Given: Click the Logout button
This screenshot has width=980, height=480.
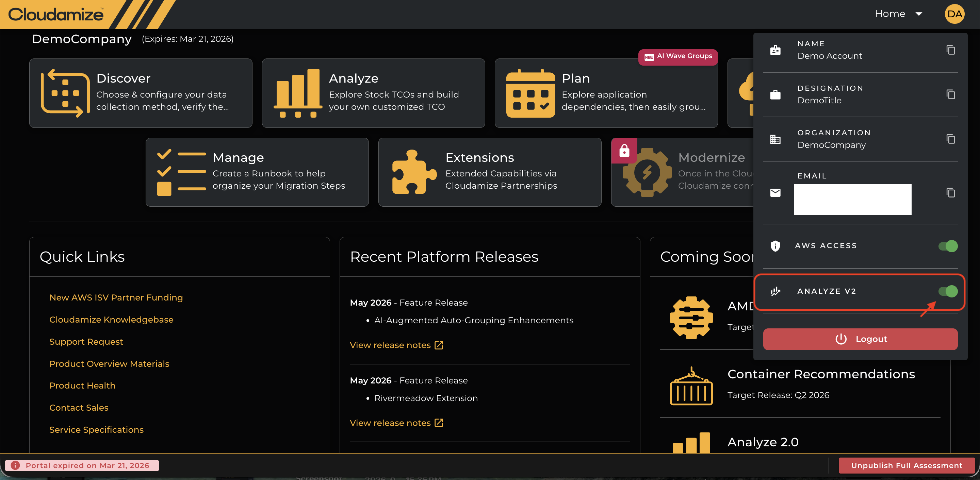Looking at the screenshot, I should [860, 339].
